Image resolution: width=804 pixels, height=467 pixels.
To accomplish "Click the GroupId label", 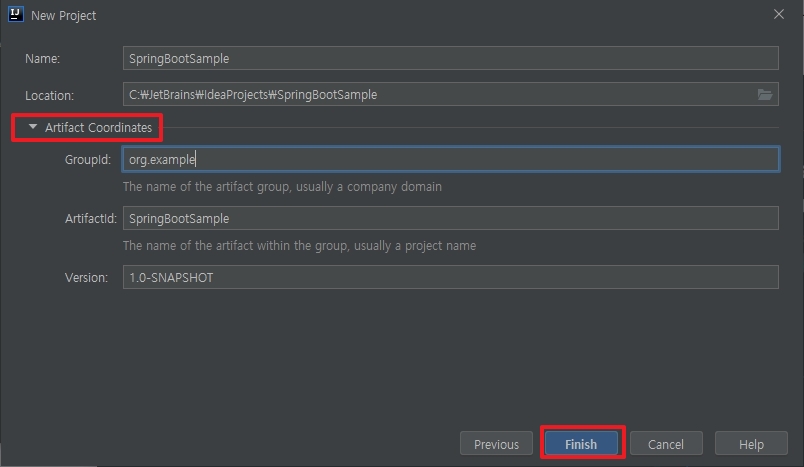I will pyautogui.click(x=88, y=160).
